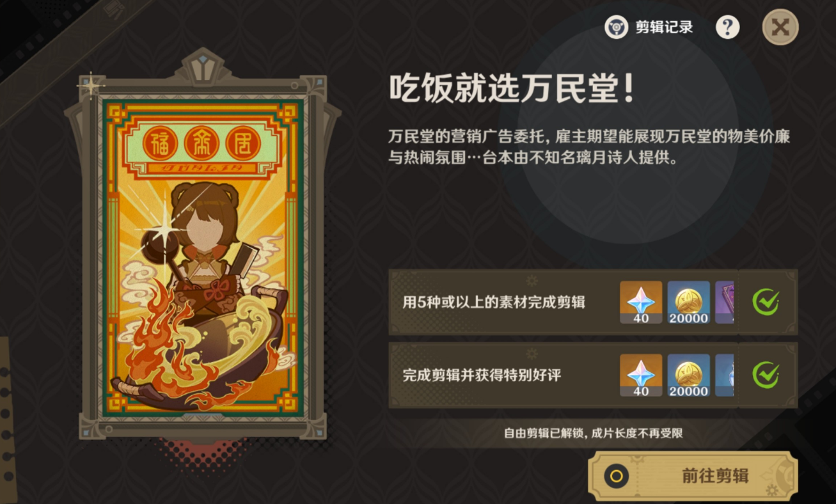Screen dimensions: 836x504
Task: Select the Primogem reward in second task row
Action: click(641, 375)
